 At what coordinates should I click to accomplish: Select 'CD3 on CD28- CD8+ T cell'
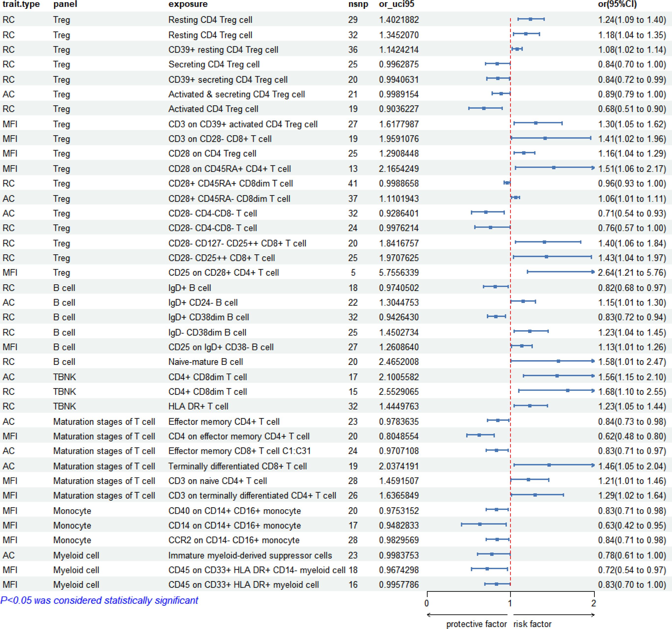220,139
